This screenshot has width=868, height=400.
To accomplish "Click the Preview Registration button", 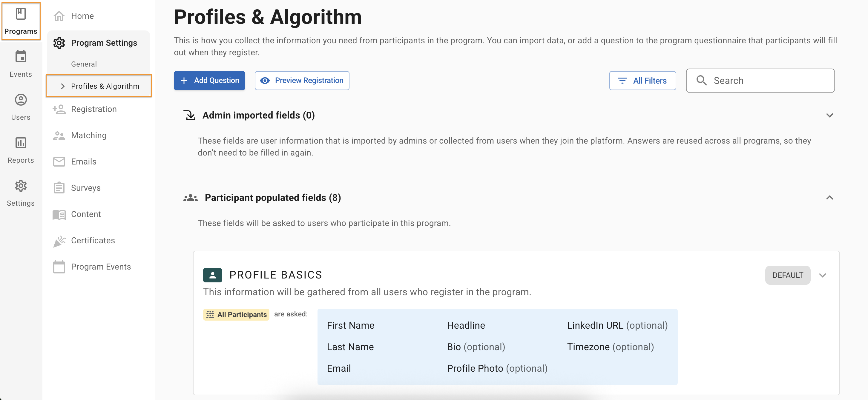I will point(302,81).
